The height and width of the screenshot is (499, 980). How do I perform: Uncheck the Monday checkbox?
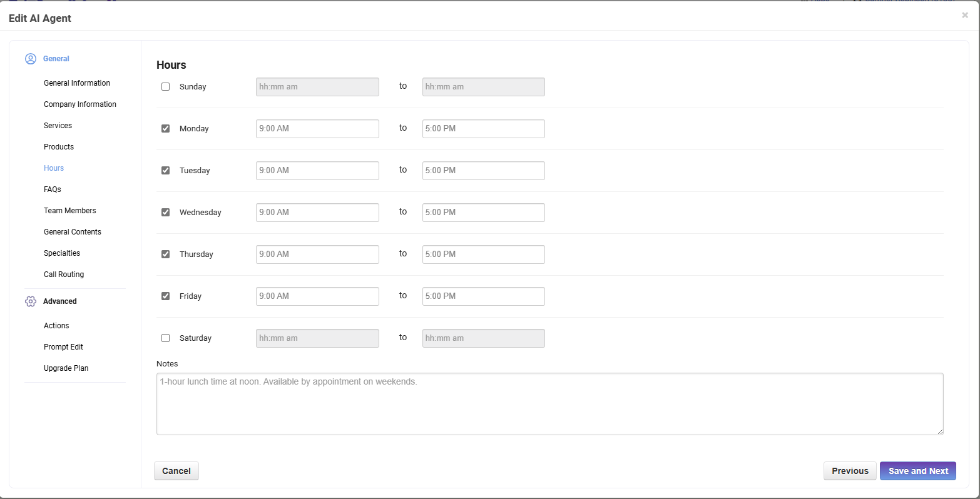[x=166, y=129]
